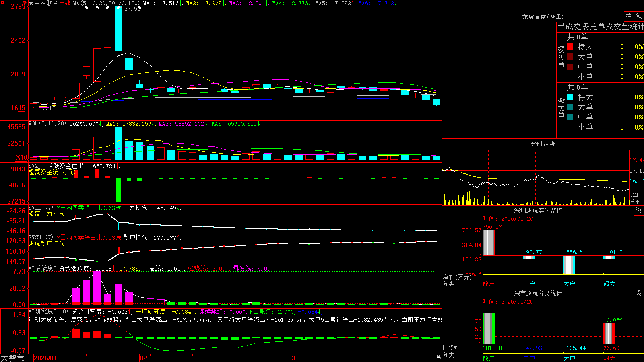This screenshot has height=362, width=644.
Task: Click the 深圳超赢实时监控 panel title
Action: [x=538, y=210]
